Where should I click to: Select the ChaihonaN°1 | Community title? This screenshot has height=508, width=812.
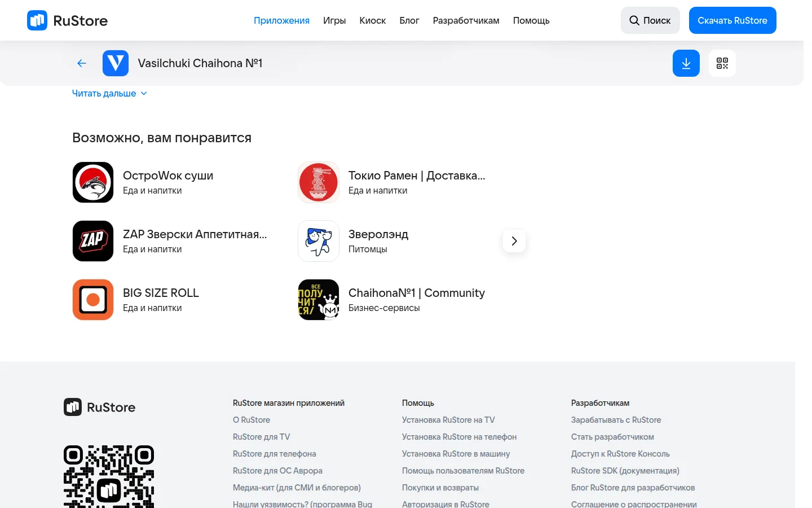point(417,293)
